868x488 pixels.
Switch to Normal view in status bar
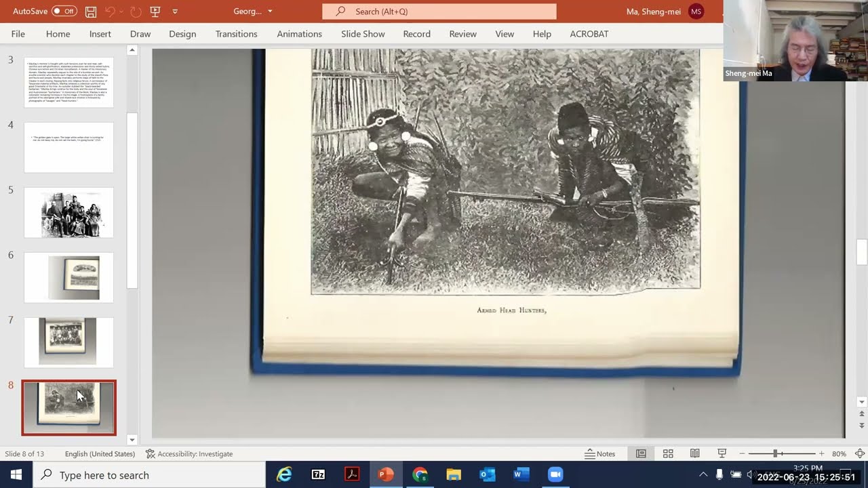coord(641,453)
